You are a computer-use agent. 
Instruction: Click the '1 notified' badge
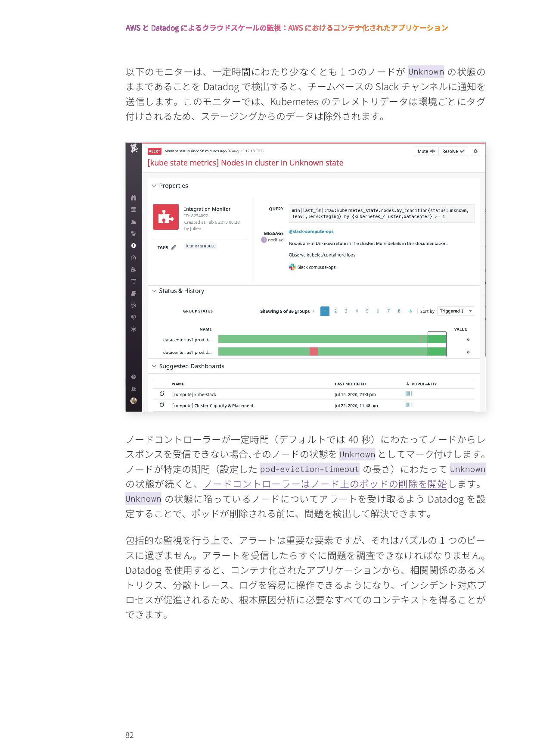tap(273, 240)
